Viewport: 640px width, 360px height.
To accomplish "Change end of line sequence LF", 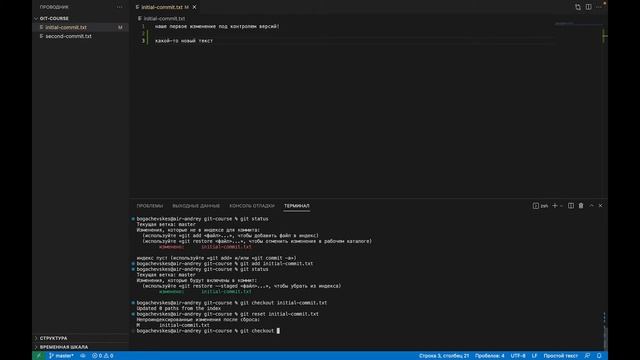I will tap(534, 356).
